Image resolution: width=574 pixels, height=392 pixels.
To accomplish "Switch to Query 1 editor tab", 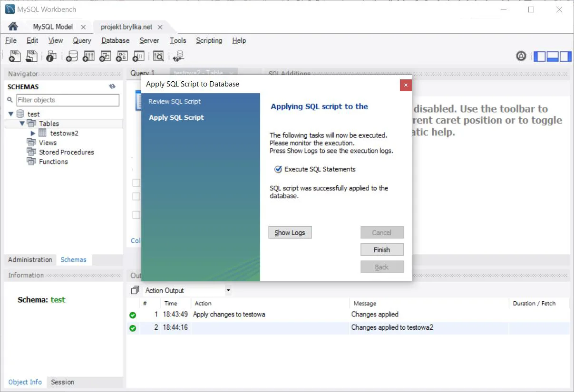I will pyautogui.click(x=143, y=73).
